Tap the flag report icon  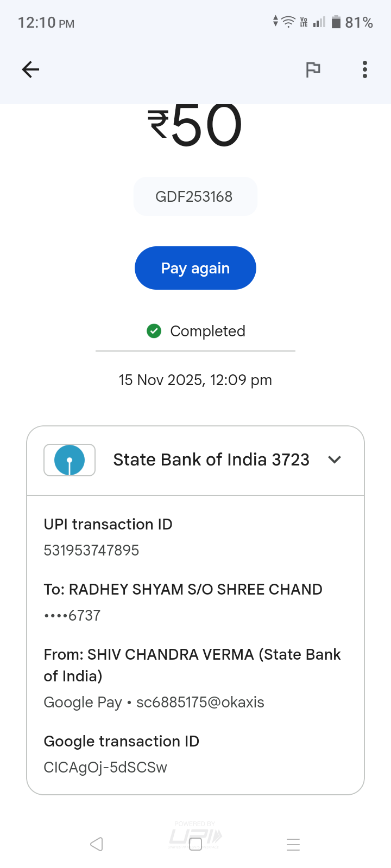(313, 69)
